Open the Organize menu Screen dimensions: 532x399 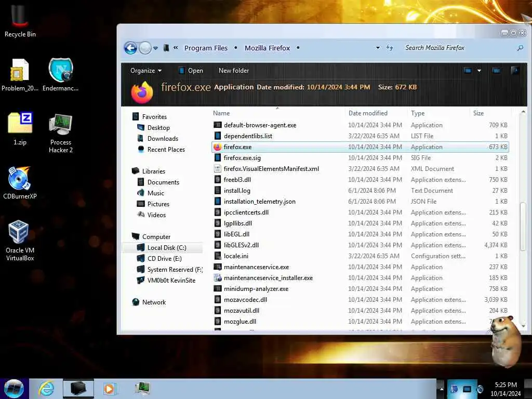coord(146,71)
